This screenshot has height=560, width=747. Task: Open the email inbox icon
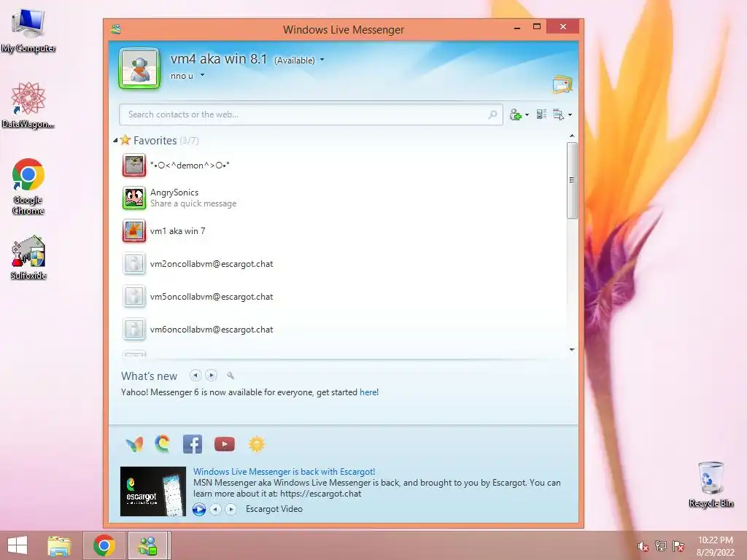point(562,85)
